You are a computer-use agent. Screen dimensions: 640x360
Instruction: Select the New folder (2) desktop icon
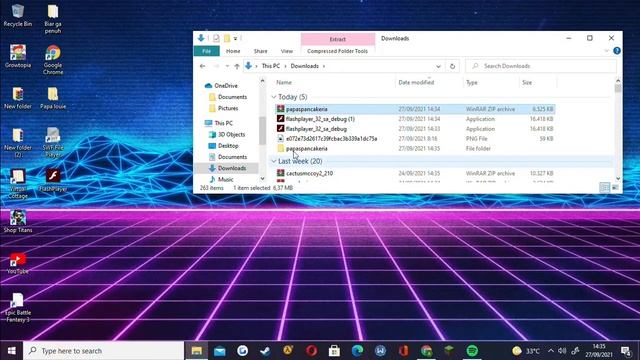pos(18,142)
